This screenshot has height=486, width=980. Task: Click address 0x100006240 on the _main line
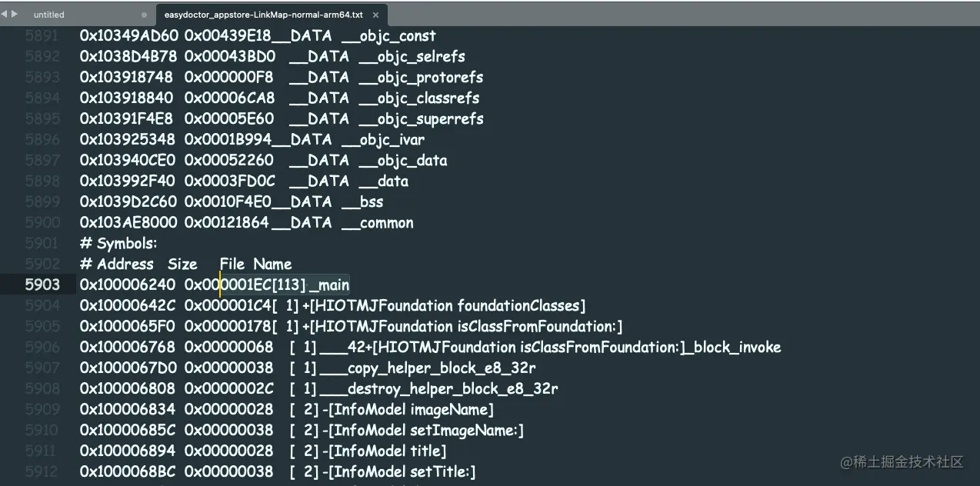(127, 285)
